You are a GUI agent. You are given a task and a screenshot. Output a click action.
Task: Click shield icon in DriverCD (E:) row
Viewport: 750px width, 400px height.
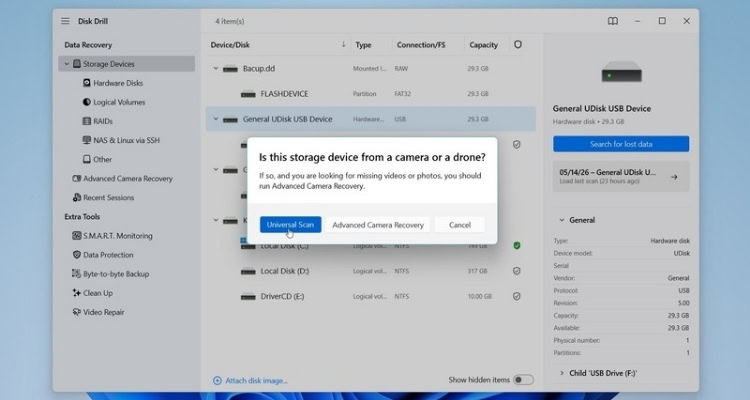coord(517,296)
